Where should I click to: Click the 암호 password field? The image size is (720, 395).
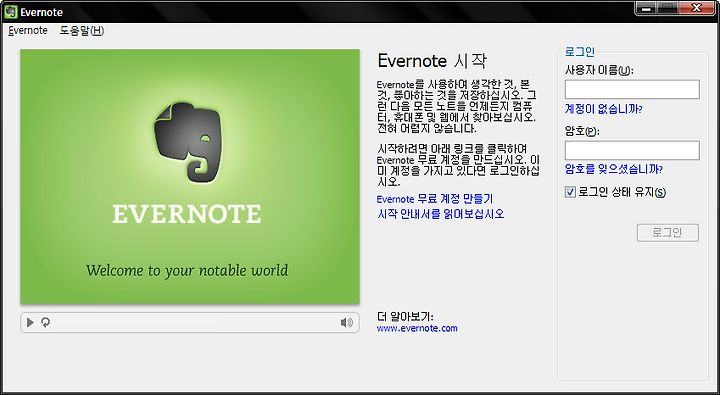(x=632, y=150)
